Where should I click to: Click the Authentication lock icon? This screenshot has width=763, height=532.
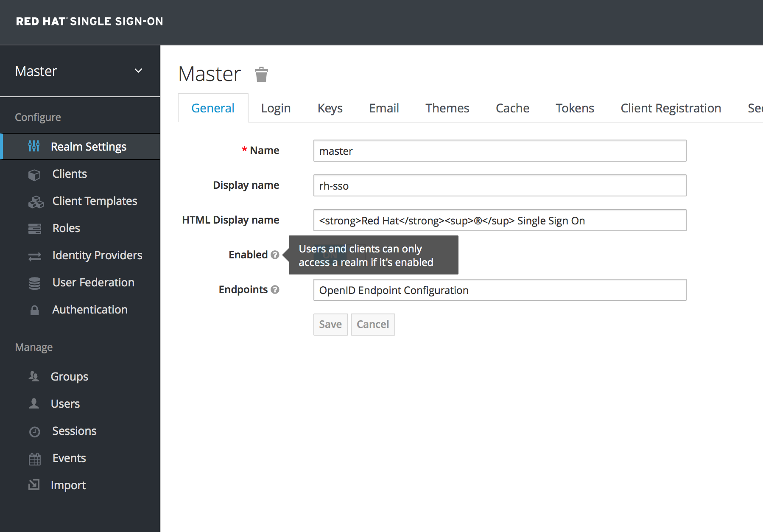[x=34, y=310]
